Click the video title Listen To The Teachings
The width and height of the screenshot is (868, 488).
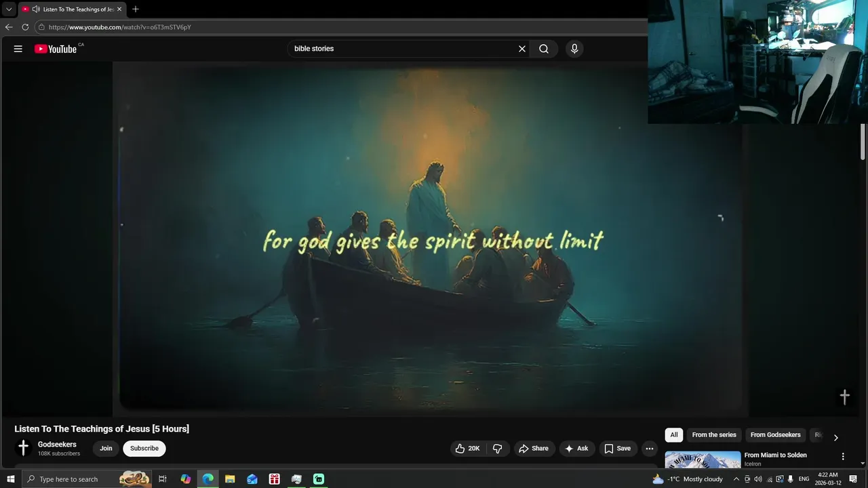pyautogui.click(x=102, y=428)
